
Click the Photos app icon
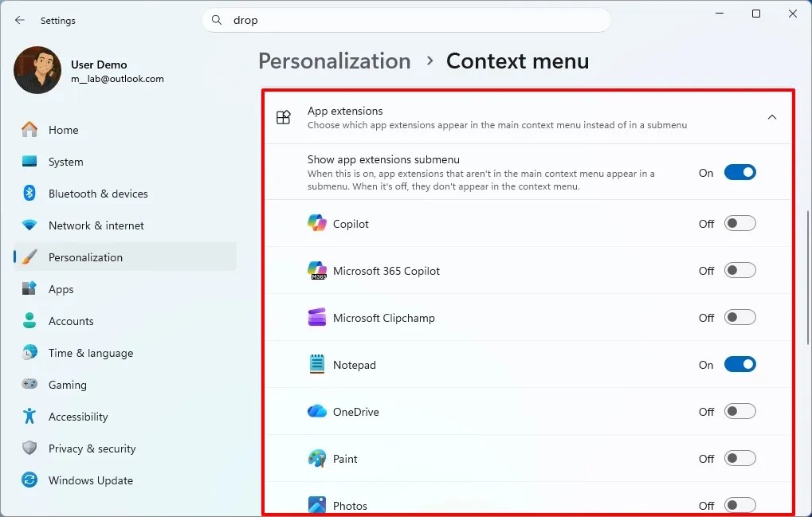pyautogui.click(x=317, y=504)
